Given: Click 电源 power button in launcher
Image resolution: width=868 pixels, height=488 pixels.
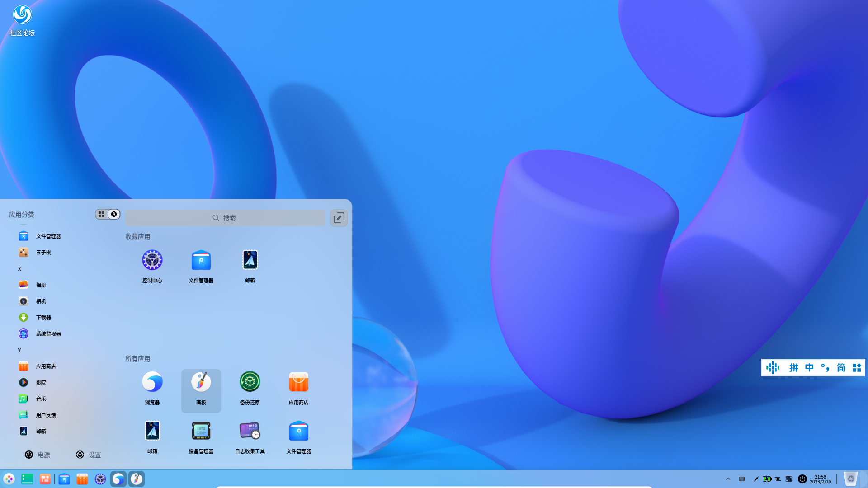Looking at the screenshot, I should (37, 455).
